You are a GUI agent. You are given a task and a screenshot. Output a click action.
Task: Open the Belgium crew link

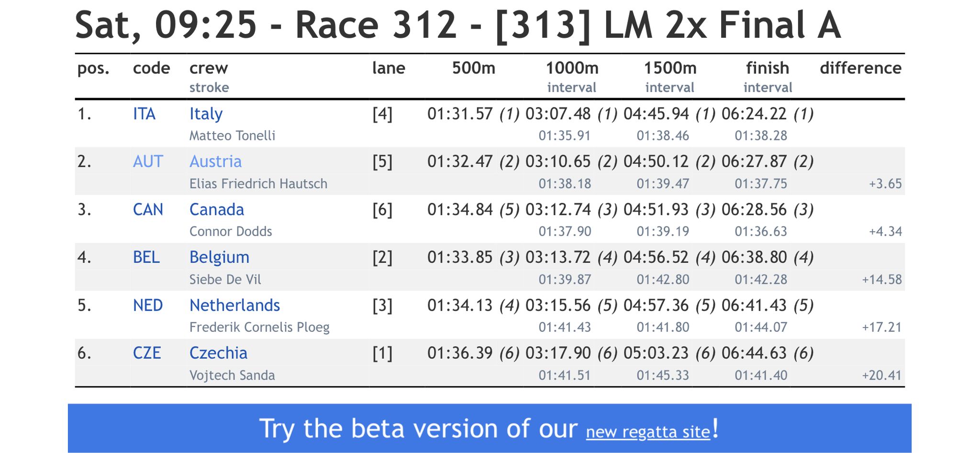tap(219, 258)
